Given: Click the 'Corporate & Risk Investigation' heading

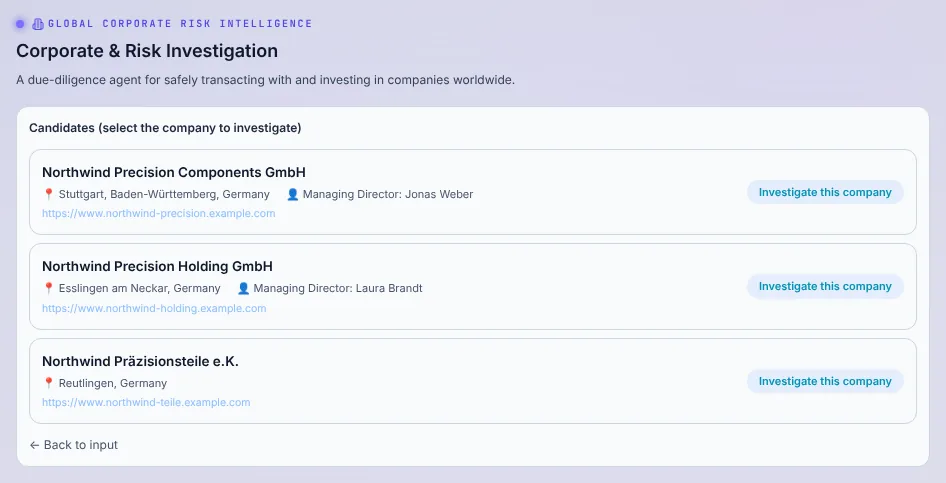Looking at the screenshot, I should (147, 51).
